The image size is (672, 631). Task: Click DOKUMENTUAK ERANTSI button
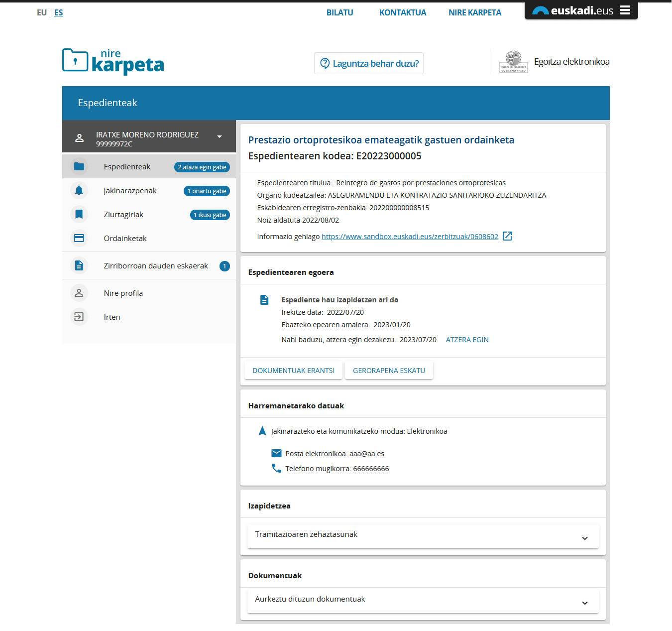coord(293,370)
